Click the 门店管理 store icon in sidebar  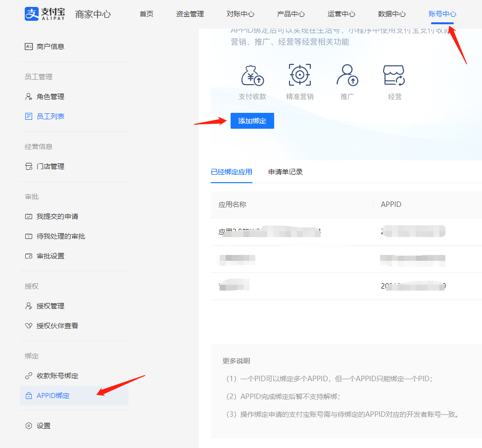click(29, 166)
